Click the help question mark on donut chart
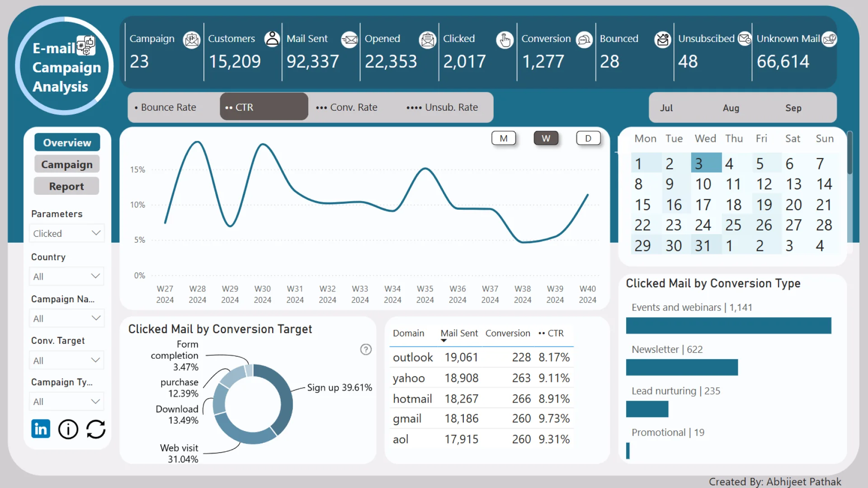The image size is (868, 488). pos(366,349)
